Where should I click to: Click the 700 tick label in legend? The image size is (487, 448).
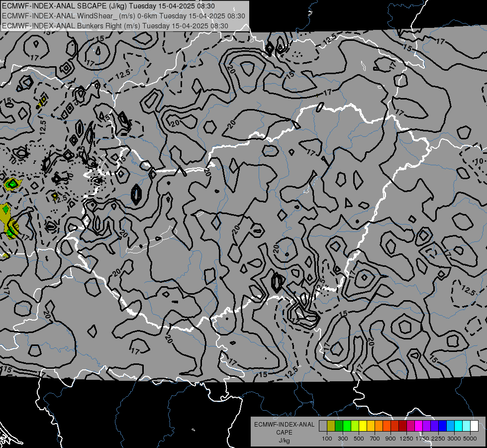click(x=375, y=439)
